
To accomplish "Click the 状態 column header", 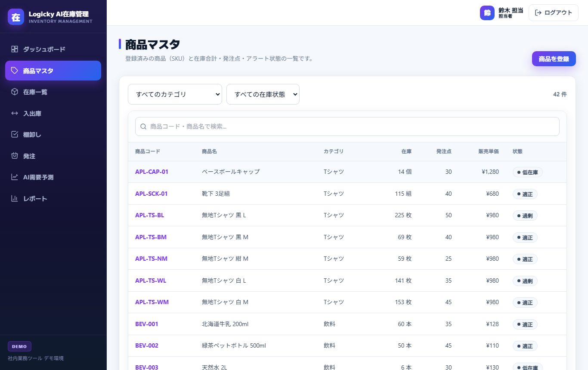I will click(517, 151).
